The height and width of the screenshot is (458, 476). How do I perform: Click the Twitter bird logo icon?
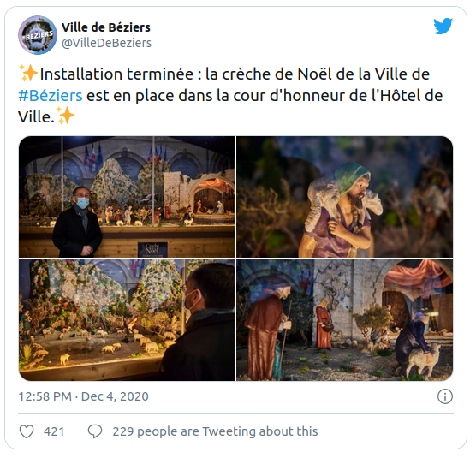(x=443, y=26)
